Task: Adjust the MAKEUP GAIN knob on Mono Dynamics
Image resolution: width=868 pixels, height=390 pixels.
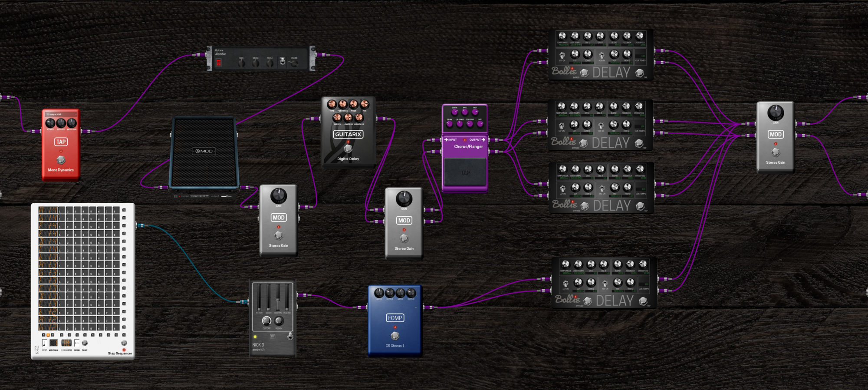Action: (72, 123)
